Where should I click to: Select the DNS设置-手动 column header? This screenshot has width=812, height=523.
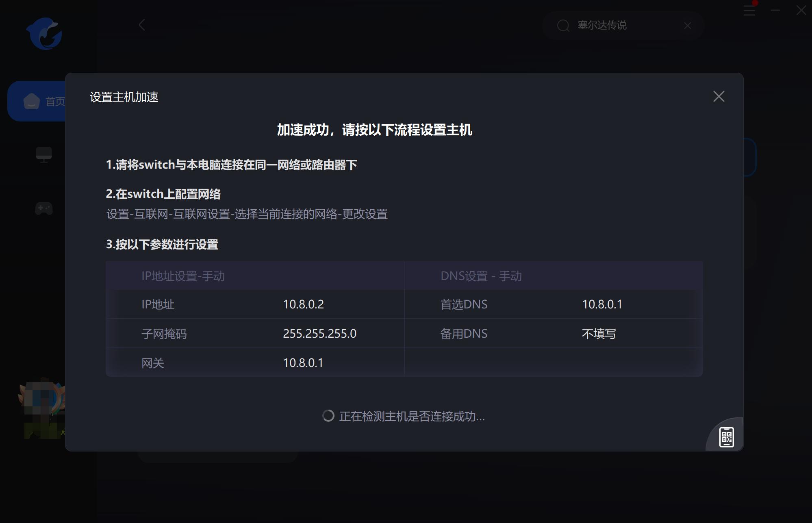pyautogui.click(x=482, y=276)
